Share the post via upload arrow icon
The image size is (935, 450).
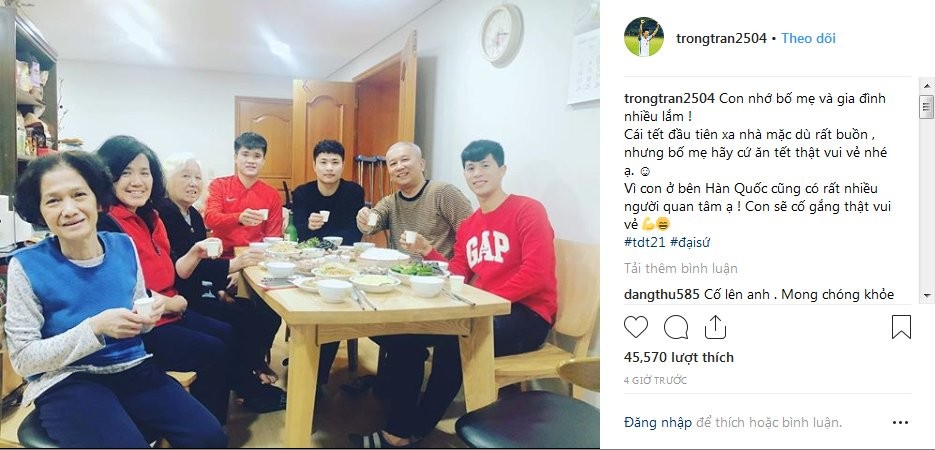coord(715,327)
